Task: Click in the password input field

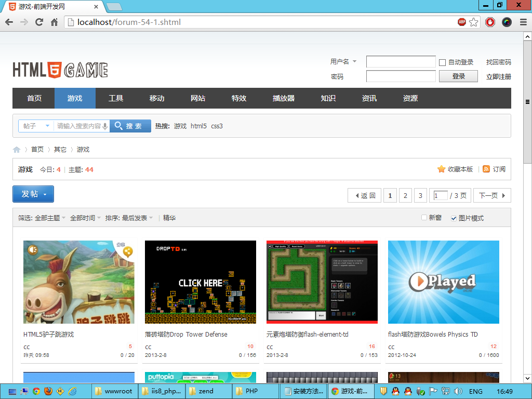Action: 401,76
